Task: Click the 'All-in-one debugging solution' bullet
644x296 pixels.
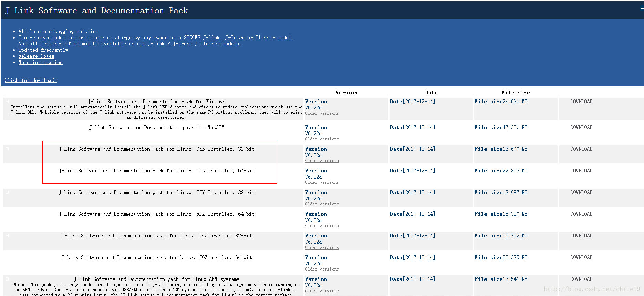Action: (x=58, y=31)
